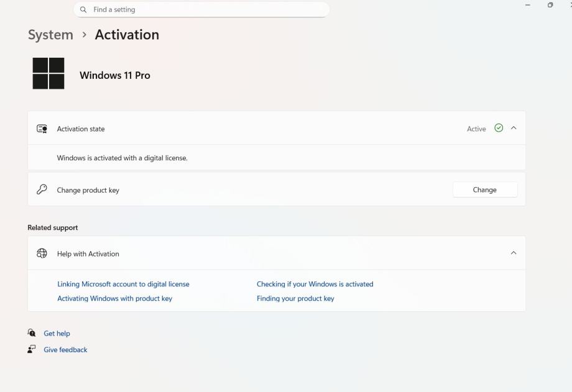Screen dimensions: 572x392
Task: Focus the Find a setting search box
Action: 205,10
